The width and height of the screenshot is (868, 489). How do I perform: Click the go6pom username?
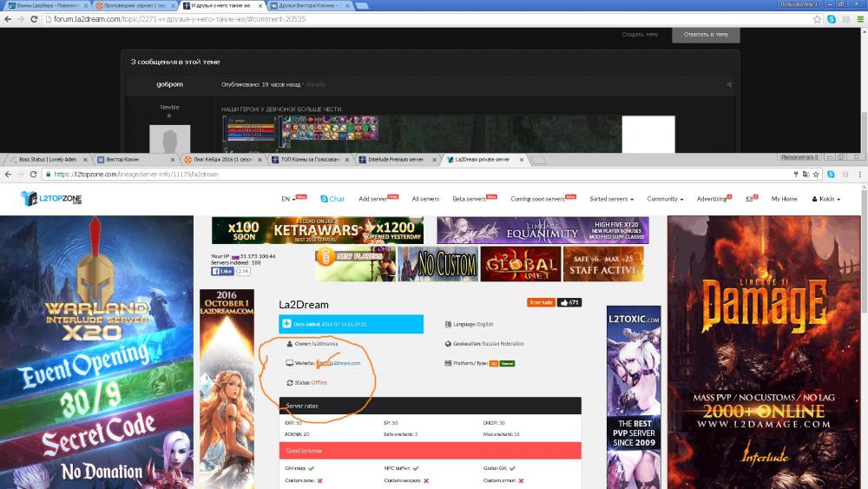click(x=169, y=84)
